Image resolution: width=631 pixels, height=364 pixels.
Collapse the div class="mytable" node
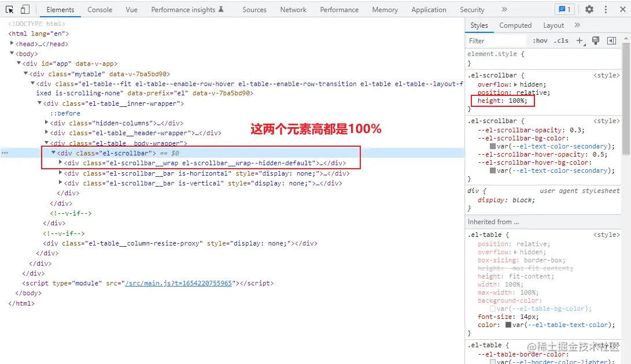click(26, 73)
